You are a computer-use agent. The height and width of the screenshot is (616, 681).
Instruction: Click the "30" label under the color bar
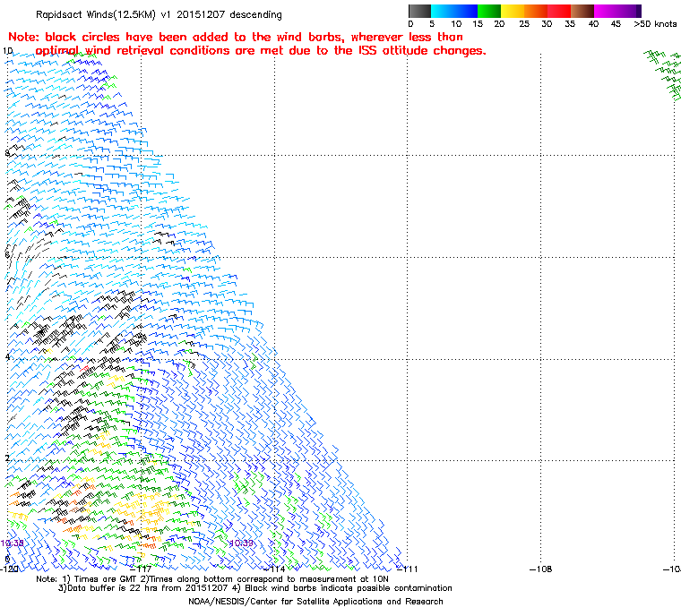547,24
